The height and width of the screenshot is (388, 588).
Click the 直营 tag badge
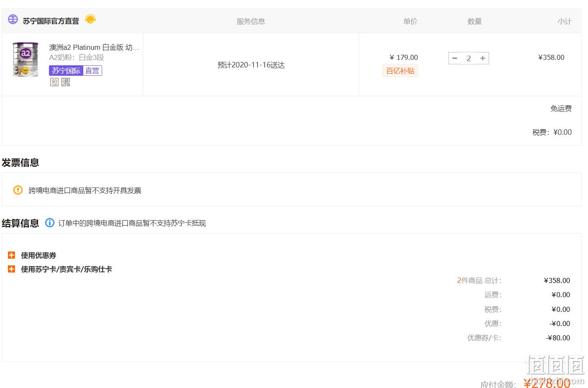click(92, 71)
